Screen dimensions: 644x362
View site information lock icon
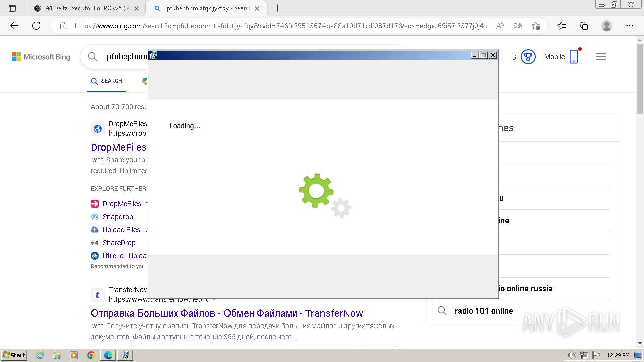point(63,26)
